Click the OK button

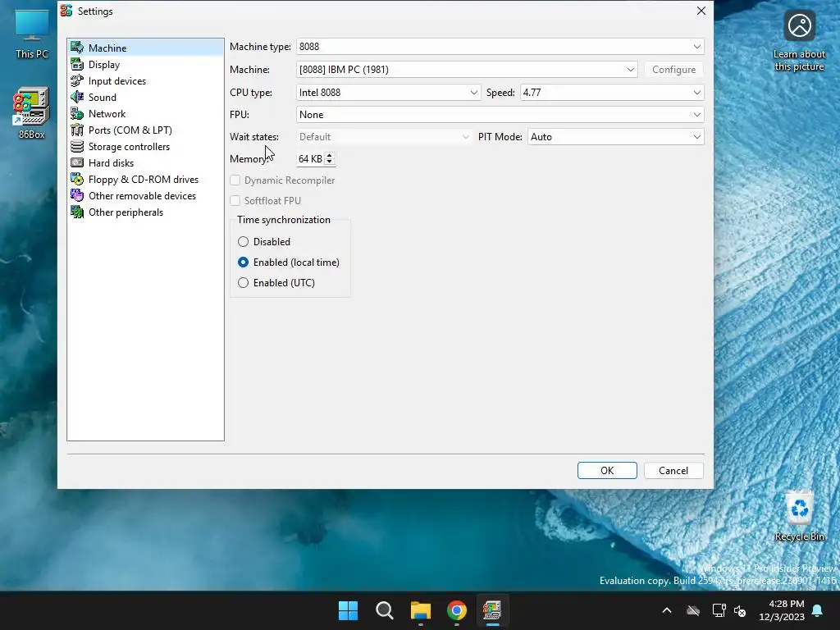pos(607,470)
